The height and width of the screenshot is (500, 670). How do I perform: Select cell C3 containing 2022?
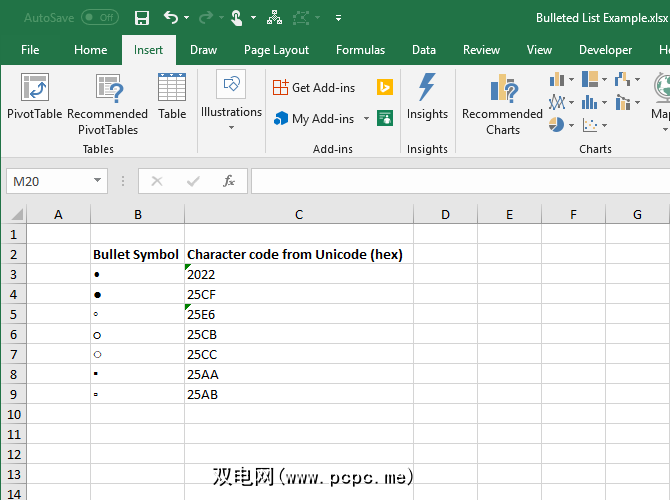click(x=298, y=274)
